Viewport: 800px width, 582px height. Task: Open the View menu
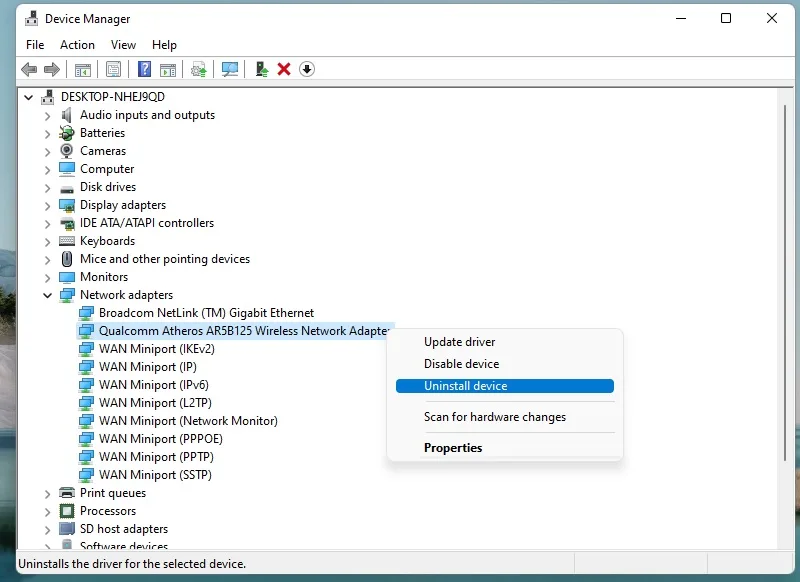123,45
